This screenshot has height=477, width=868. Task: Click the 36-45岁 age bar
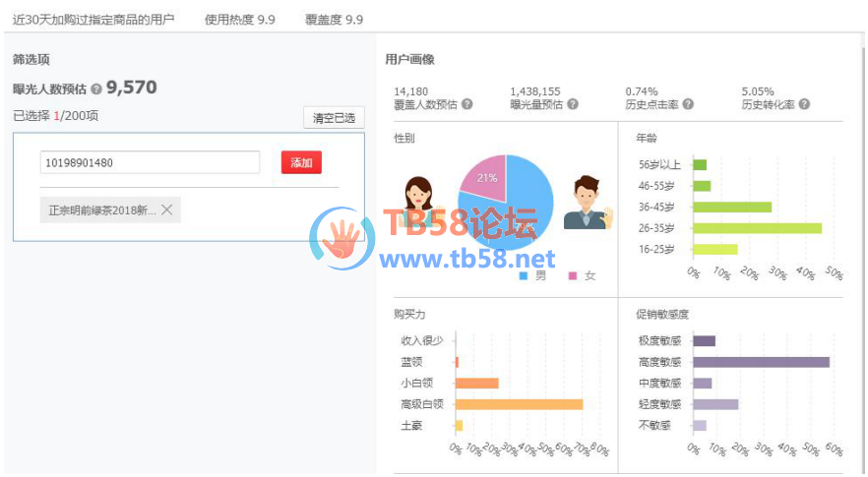point(732,207)
